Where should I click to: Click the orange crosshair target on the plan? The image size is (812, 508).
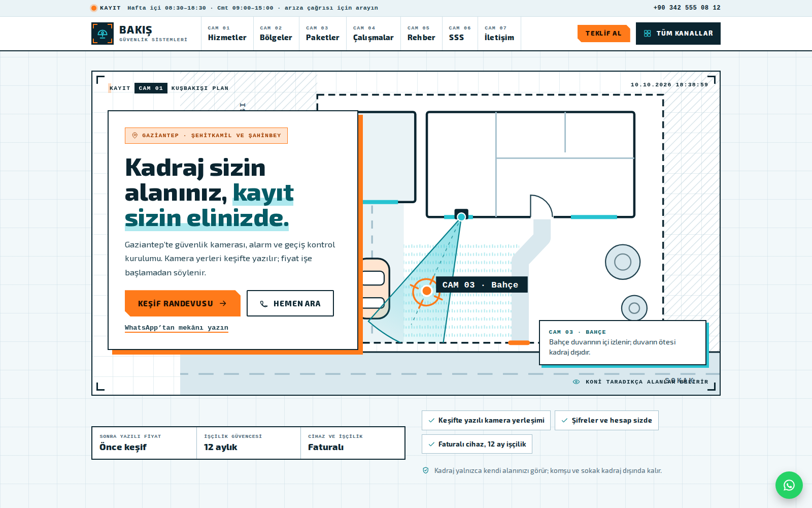(x=426, y=291)
